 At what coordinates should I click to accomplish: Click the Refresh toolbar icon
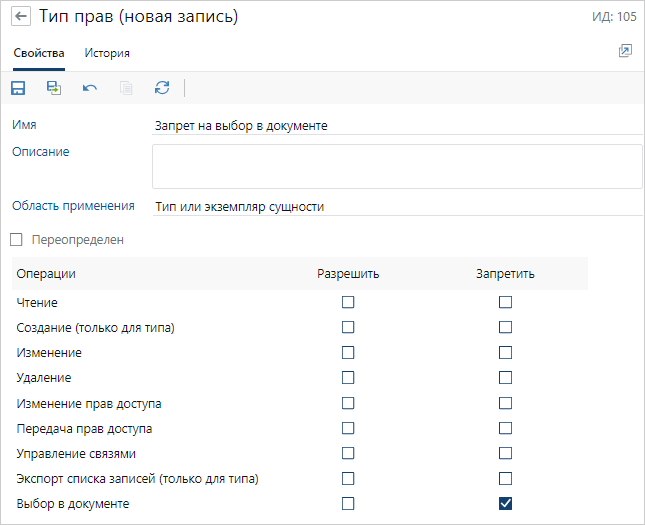coord(162,88)
